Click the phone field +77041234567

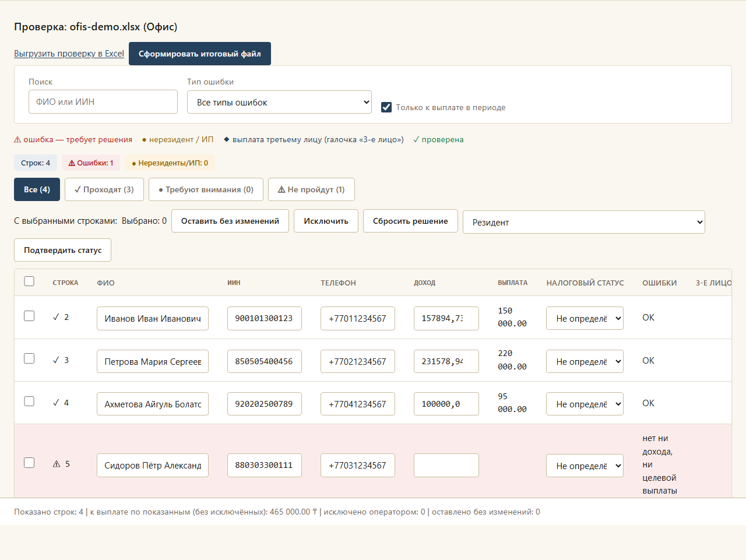[358, 404]
